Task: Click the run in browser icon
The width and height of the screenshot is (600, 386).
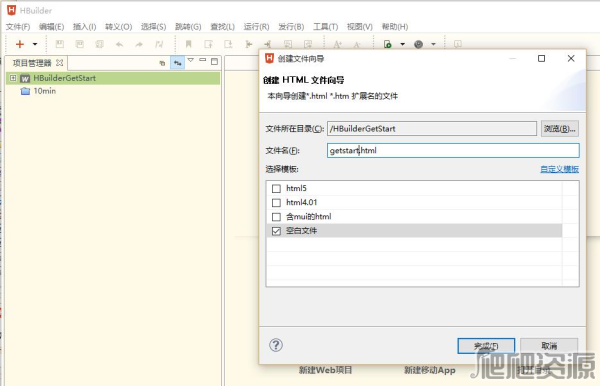Action: [x=388, y=44]
